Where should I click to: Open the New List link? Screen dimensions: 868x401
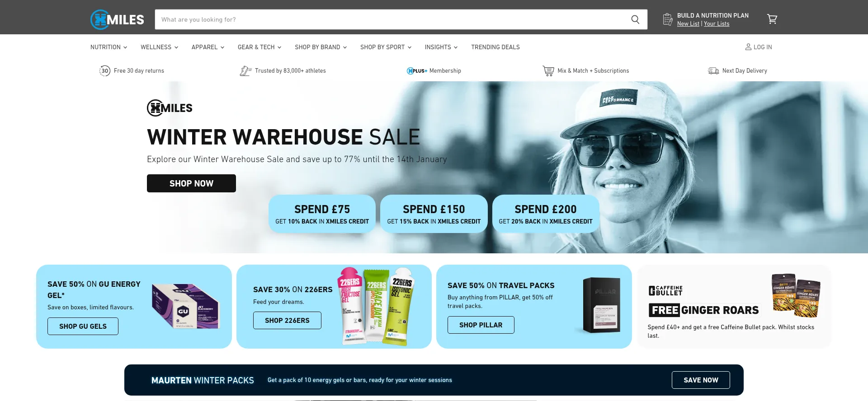pos(688,24)
